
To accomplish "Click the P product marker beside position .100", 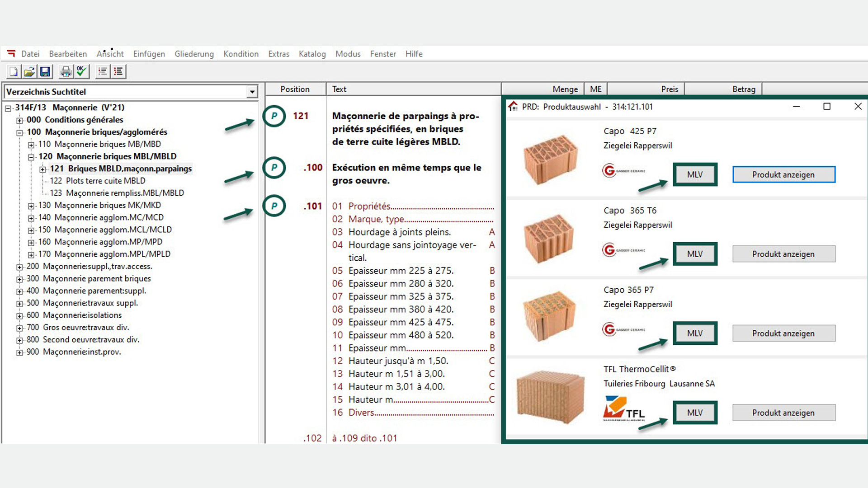I will (274, 167).
